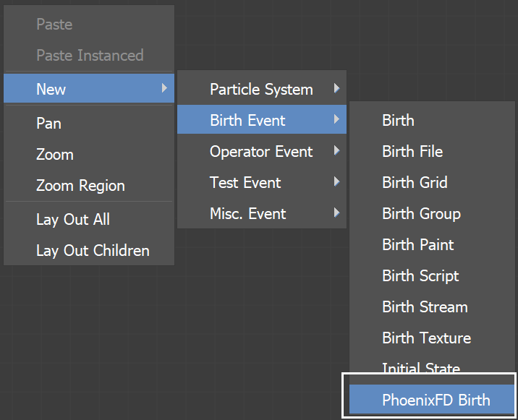This screenshot has height=420, width=518.
Task: Expand the Particle System submenu arrow
Action: pyautogui.click(x=336, y=88)
